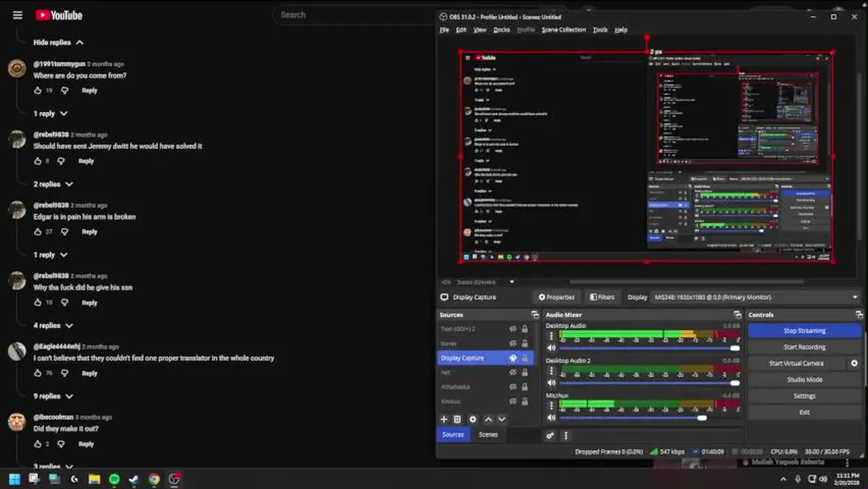Like comment by @1991tommygun
The width and height of the screenshot is (868, 489).
coord(37,90)
